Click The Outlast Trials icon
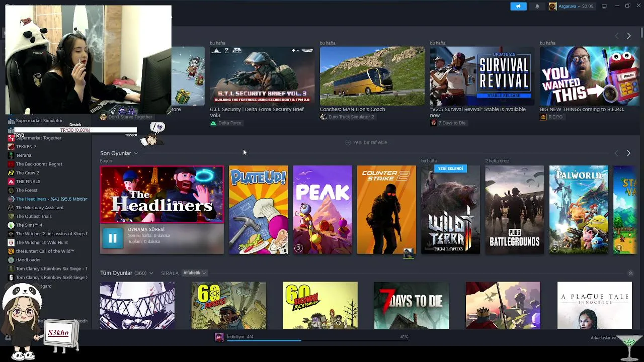This screenshot has width=644, height=362. (11, 216)
